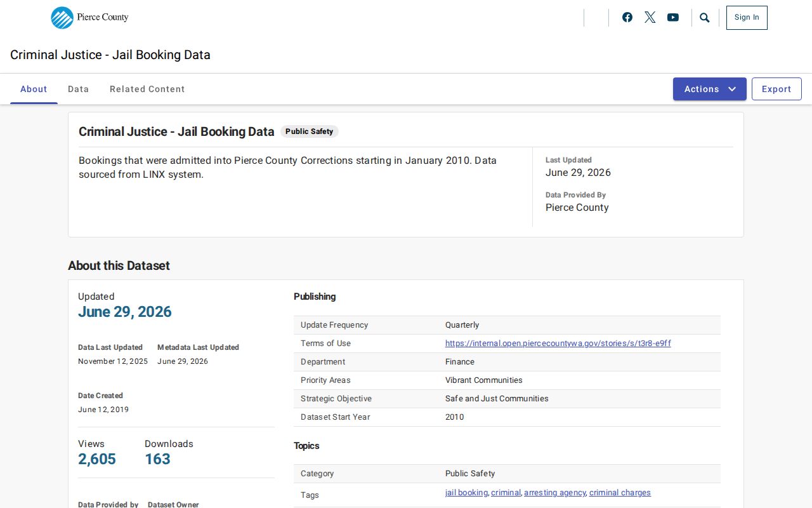The height and width of the screenshot is (508, 812).
Task: Select the 'Public Safety' category table value
Action: click(x=470, y=474)
